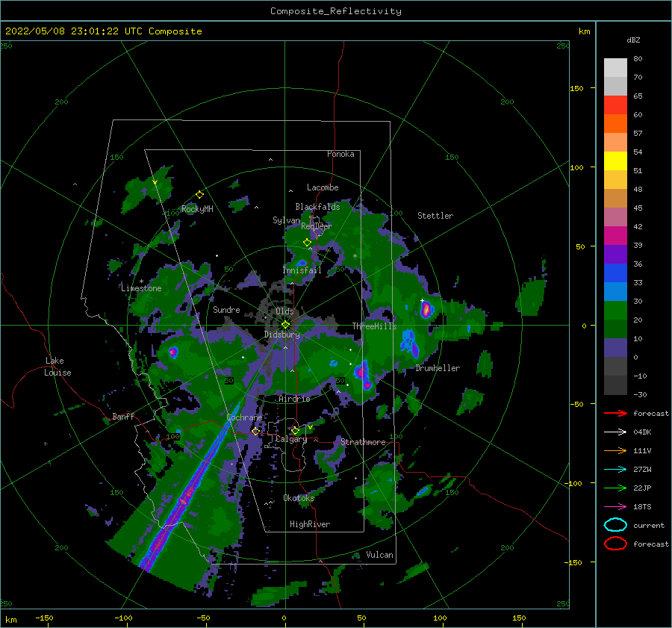Click the Drumheller label
Viewport: 672px width, 628px height.
click(438, 368)
